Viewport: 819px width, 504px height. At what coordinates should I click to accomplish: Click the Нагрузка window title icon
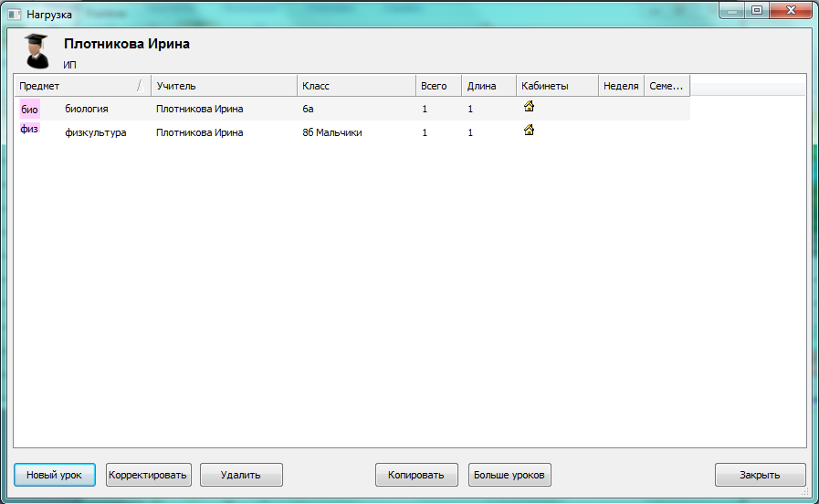pyautogui.click(x=15, y=15)
